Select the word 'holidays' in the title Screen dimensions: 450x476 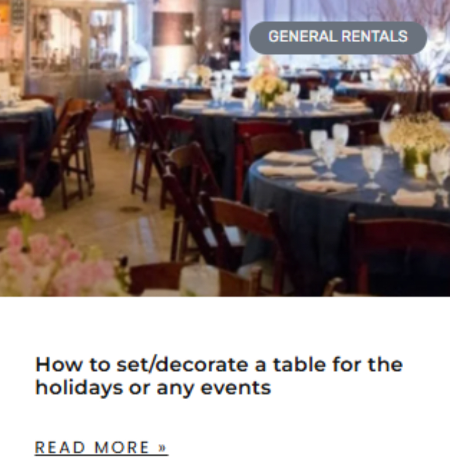pos(78,388)
